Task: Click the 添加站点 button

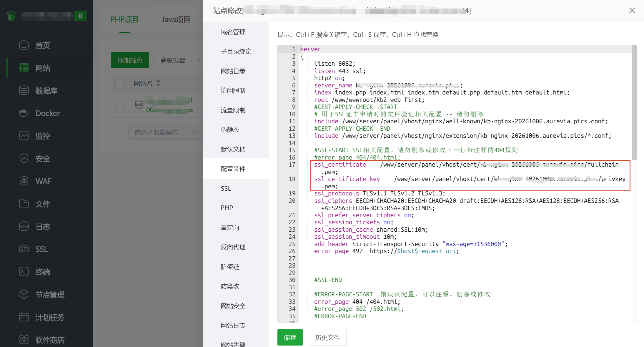Action: [130, 60]
